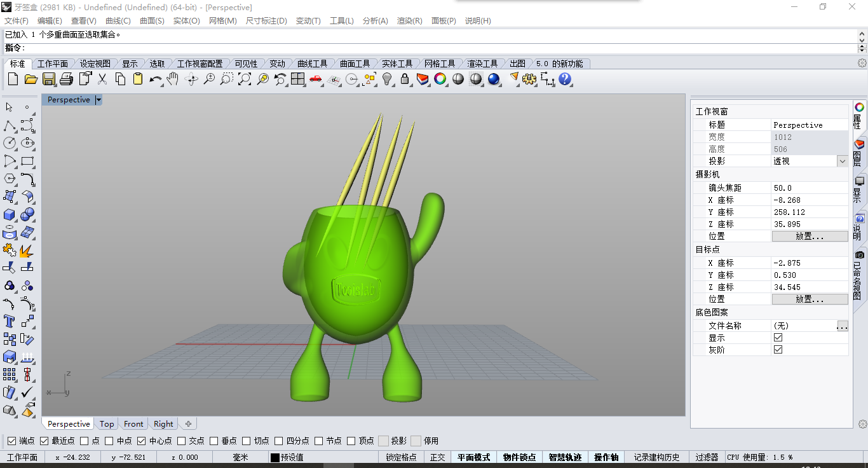Select the Rectangle tool in left toolbar
This screenshot has width=868, height=468.
tap(27, 161)
